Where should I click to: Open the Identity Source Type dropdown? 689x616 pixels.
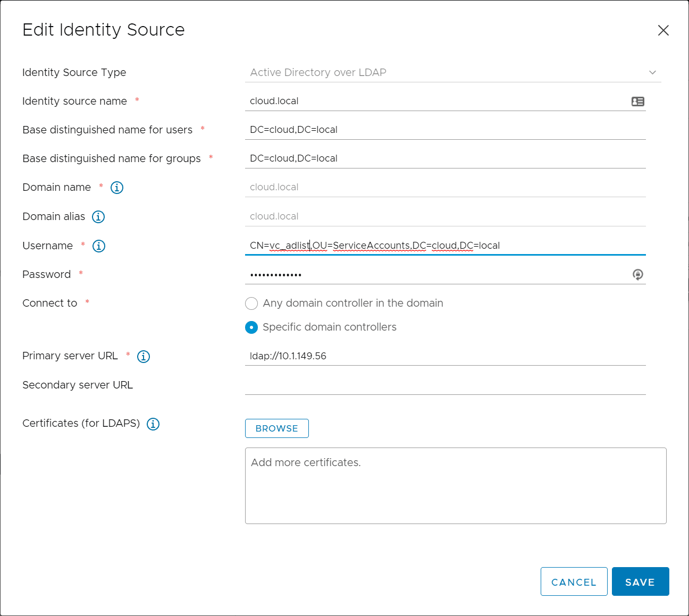[x=452, y=72]
